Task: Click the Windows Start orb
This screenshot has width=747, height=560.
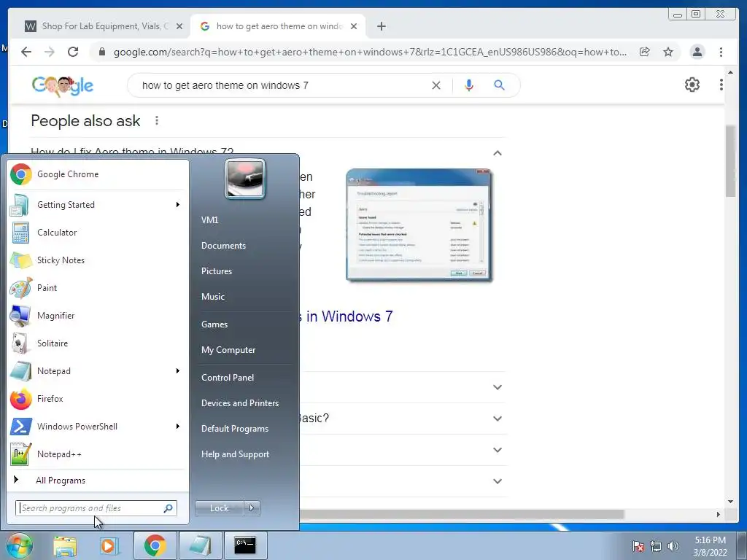Action: pos(18,545)
